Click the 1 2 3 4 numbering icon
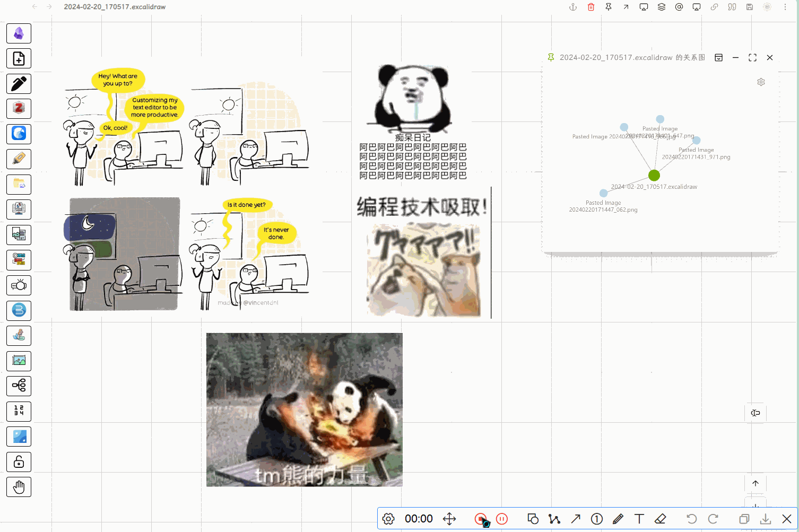Image resolution: width=799 pixels, height=532 pixels. click(x=19, y=411)
